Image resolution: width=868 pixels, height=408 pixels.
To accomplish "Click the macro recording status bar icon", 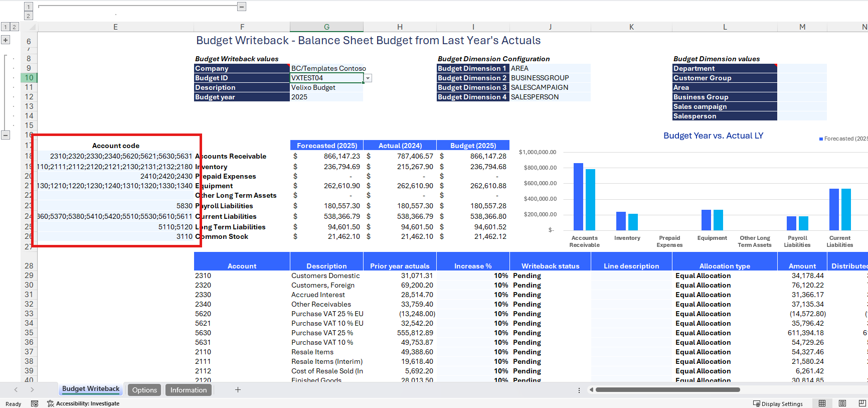I will [35, 403].
